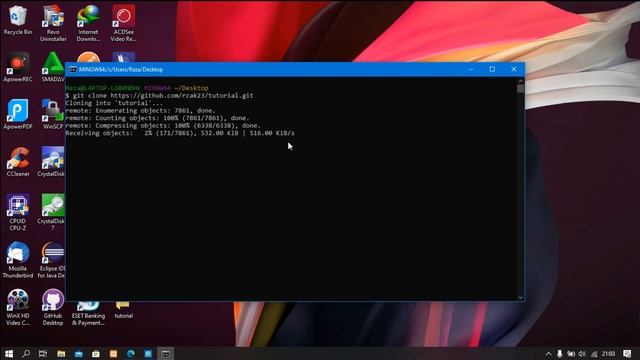
Task: Click the Git Bash window title icon
Action: 73,69
